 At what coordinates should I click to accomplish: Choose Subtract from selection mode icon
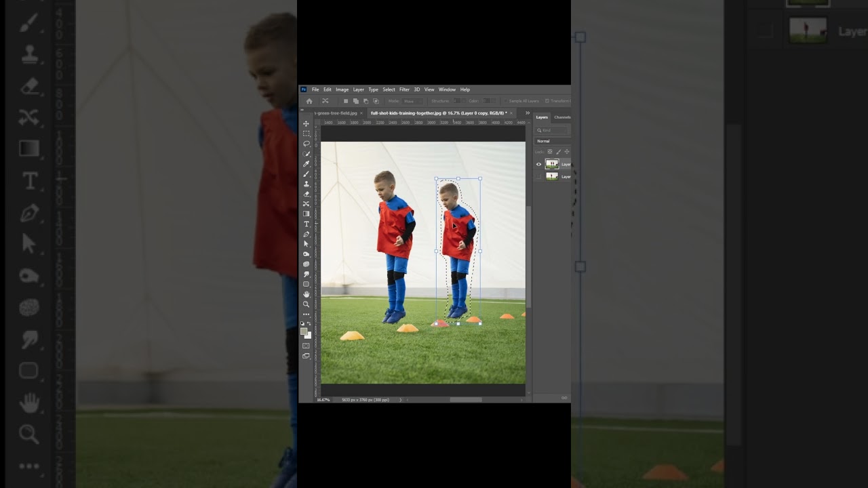click(366, 101)
